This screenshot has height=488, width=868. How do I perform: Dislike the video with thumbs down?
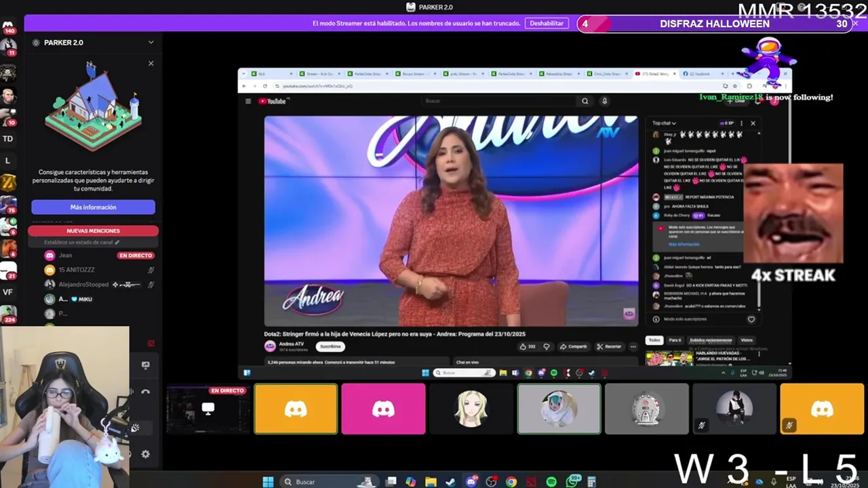(x=547, y=346)
